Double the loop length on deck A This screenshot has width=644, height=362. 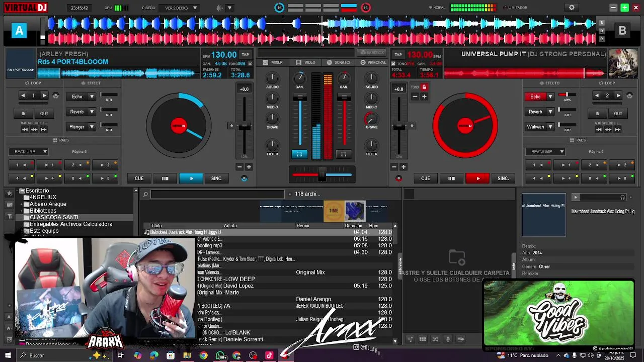(44, 96)
